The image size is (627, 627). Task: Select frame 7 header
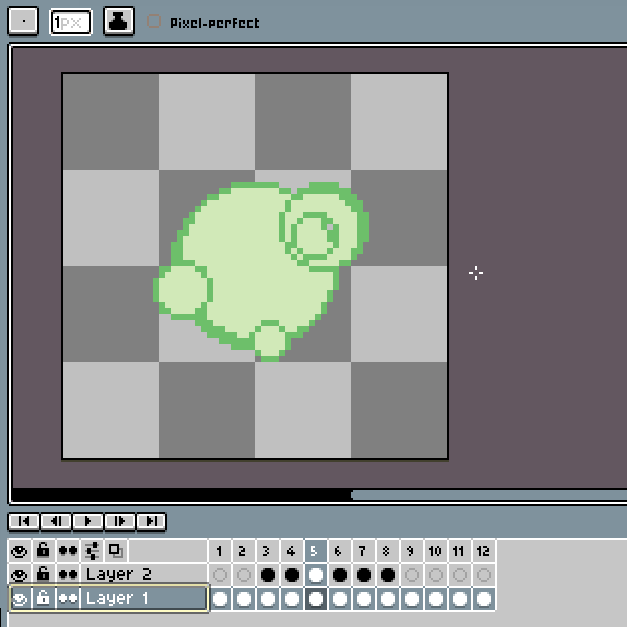(x=363, y=551)
